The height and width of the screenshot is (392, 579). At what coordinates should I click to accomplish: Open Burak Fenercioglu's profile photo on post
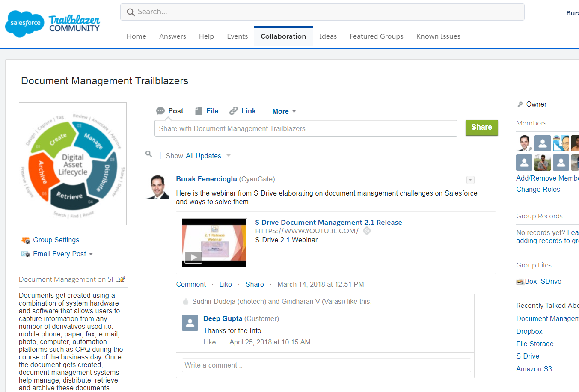(x=157, y=187)
